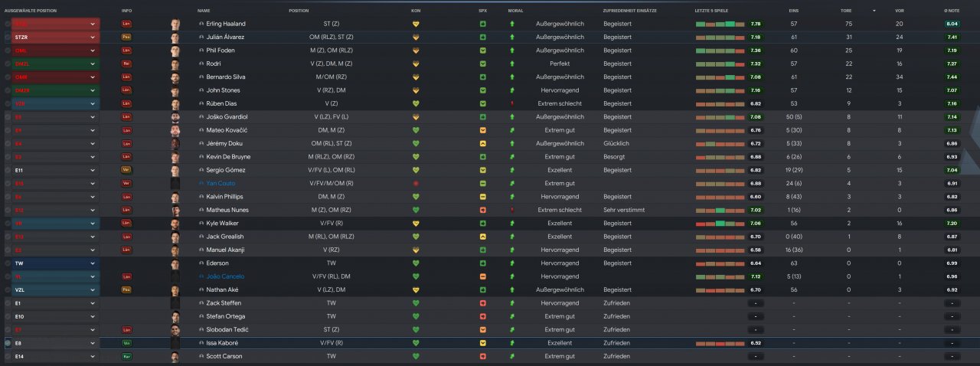This screenshot has height=366, width=980.
Task: Expand the TW position dropdown for Ederson
Action: click(x=93, y=263)
